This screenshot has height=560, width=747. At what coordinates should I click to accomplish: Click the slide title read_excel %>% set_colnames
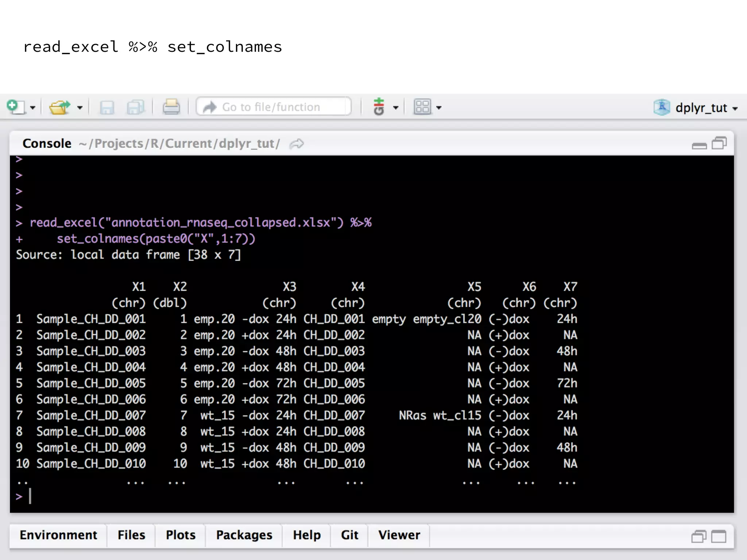tap(152, 47)
